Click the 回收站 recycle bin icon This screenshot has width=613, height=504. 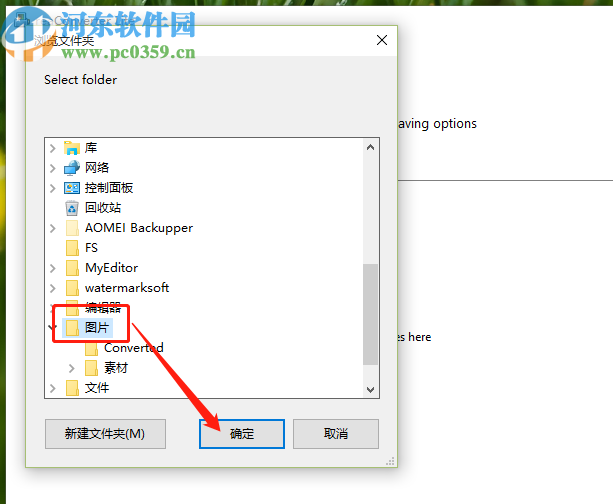pyautogui.click(x=72, y=208)
